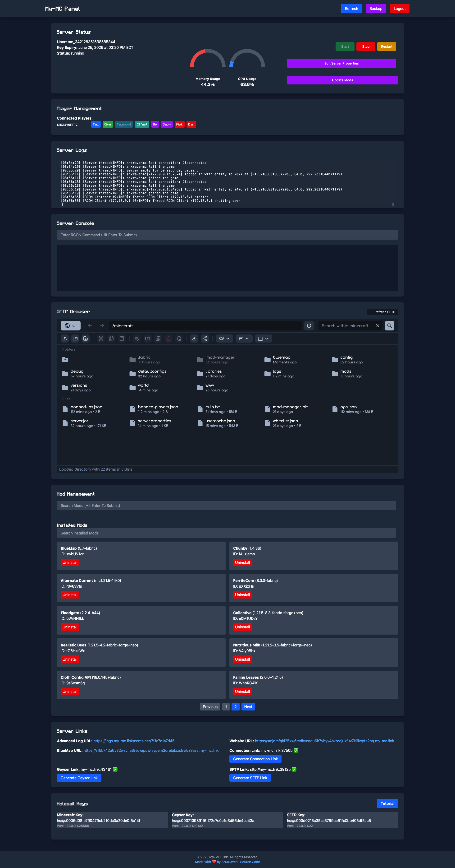Screen dimensions: 455x868
Task: Click the clipboard paste icon
Action: click(122, 338)
